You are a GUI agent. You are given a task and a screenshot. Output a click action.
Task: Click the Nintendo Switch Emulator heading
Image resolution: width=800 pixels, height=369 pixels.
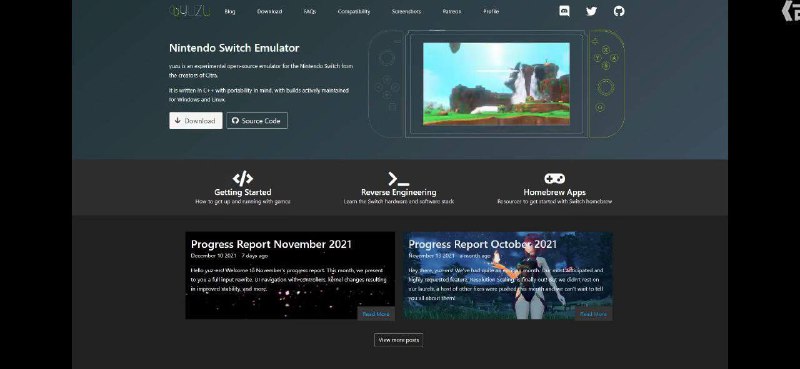234,48
